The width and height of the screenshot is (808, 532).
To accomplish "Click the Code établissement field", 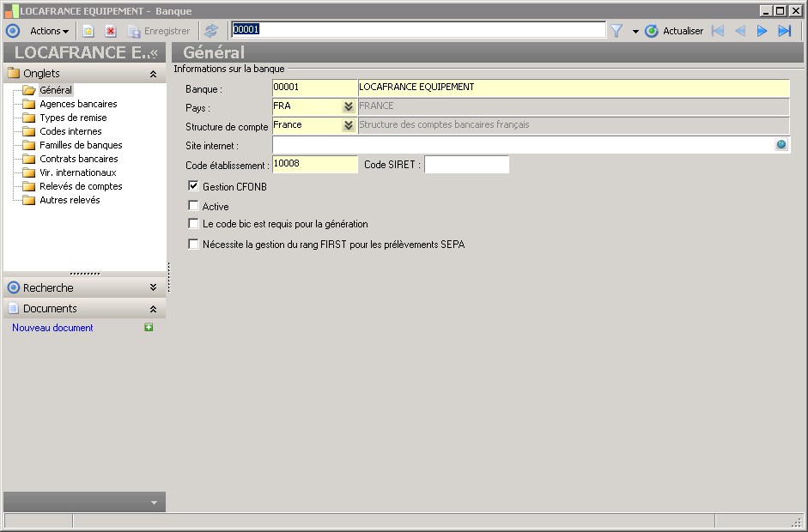I will 314,164.
